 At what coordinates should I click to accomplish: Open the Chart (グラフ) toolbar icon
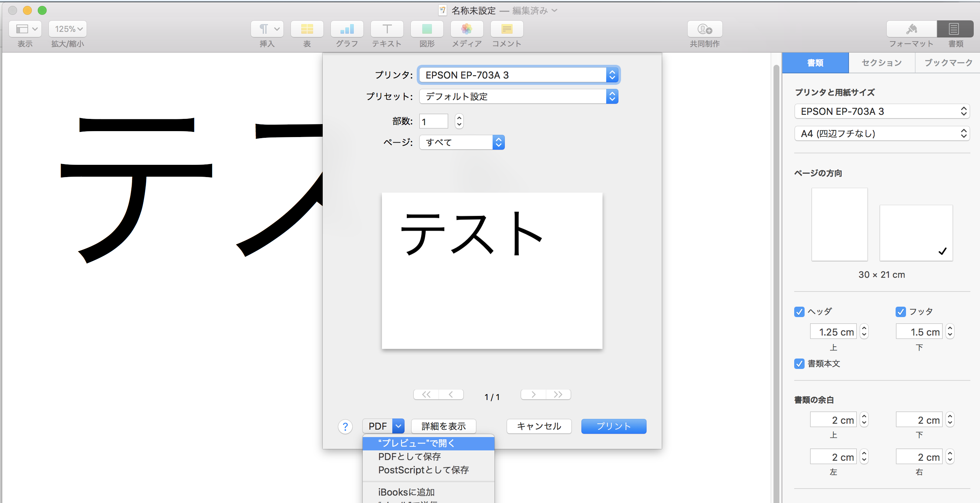coord(346,29)
